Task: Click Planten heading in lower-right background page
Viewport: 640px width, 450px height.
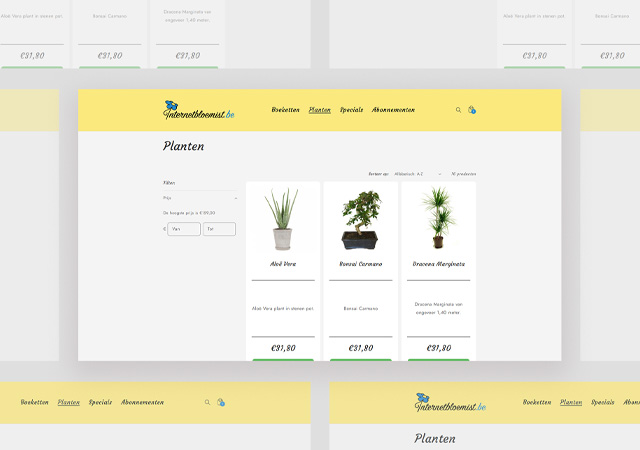Action: tap(435, 439)
